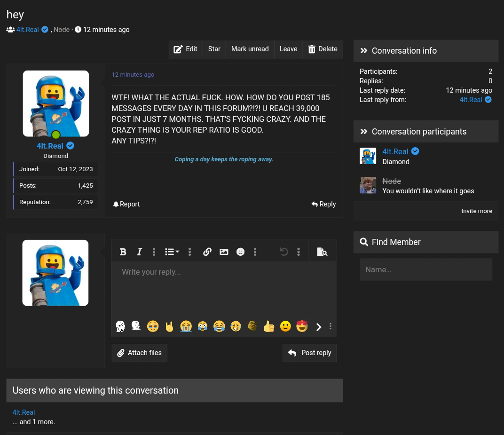The width and height of the screenshot is (504, 435).
Task: Report the message from 4lt.Real
Action: (126, 204)
